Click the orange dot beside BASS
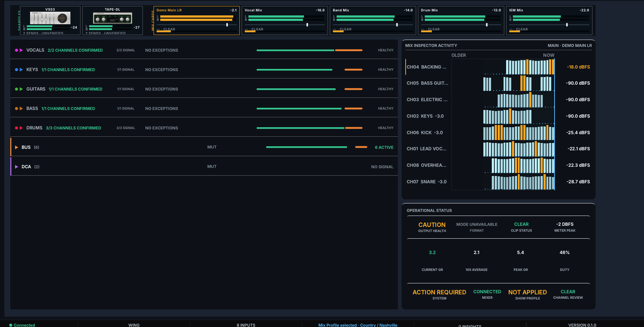 click(17, 109)
